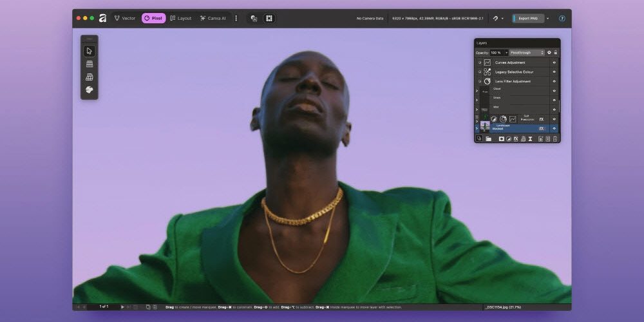644x322 pixels.
Task: Click the layer Opacity percentage field
Action: click(x=497, y=52)
